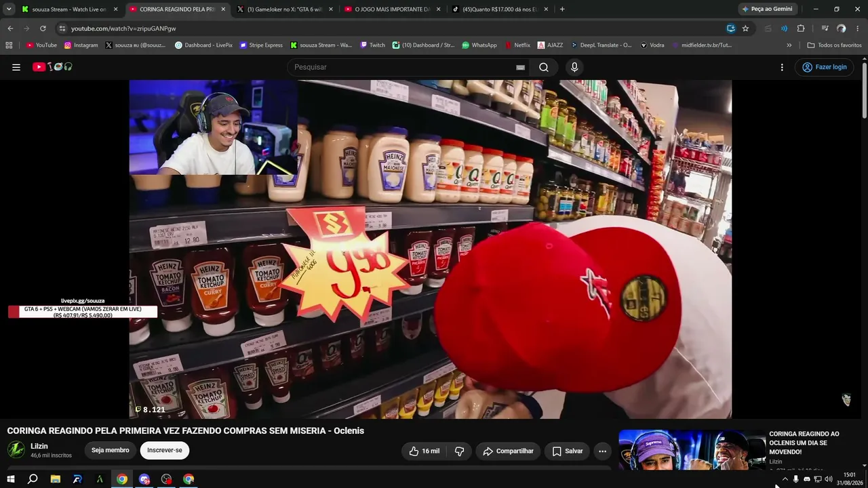
Task: Open YouTube settings three-dot menu
Action: pos(782,67)
